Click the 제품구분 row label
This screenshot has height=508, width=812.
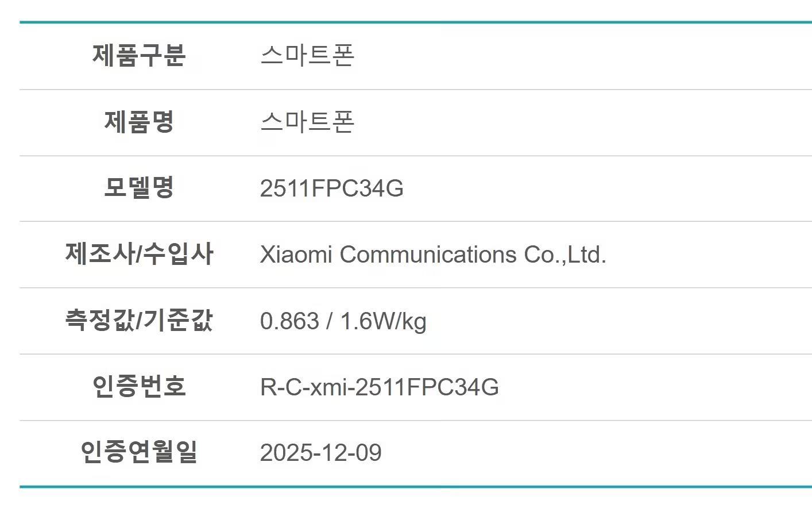(139, 56)
